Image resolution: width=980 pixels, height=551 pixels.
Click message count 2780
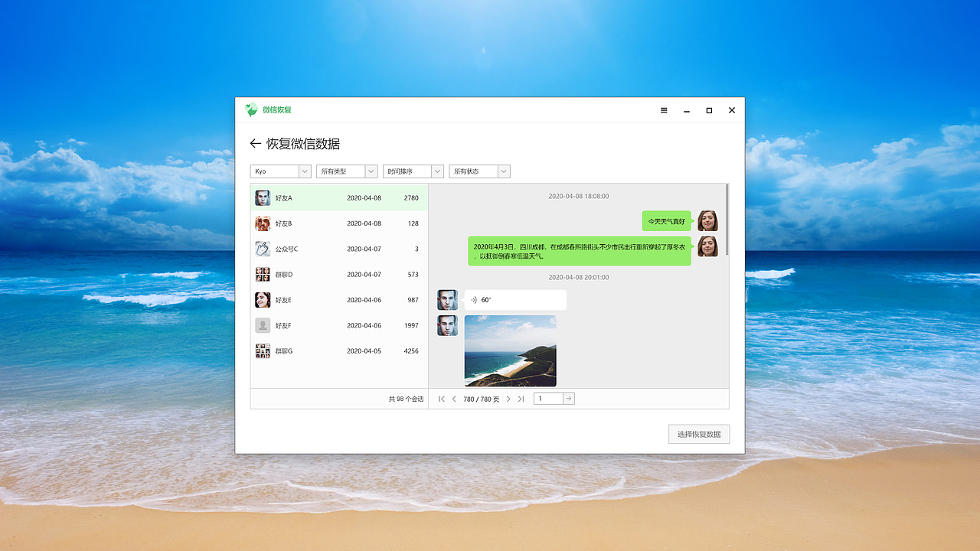[411, 198]
